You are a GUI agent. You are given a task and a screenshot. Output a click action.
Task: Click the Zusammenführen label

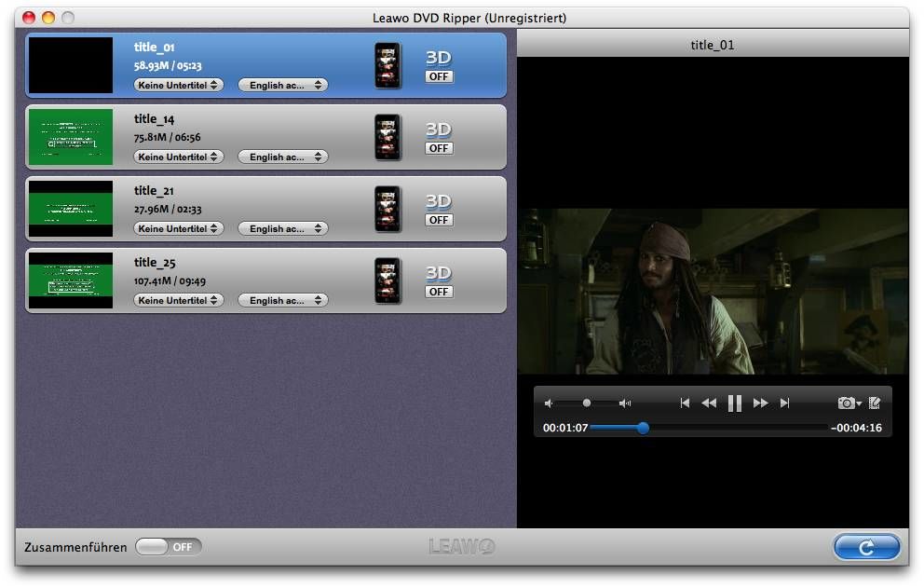(75, 548)
